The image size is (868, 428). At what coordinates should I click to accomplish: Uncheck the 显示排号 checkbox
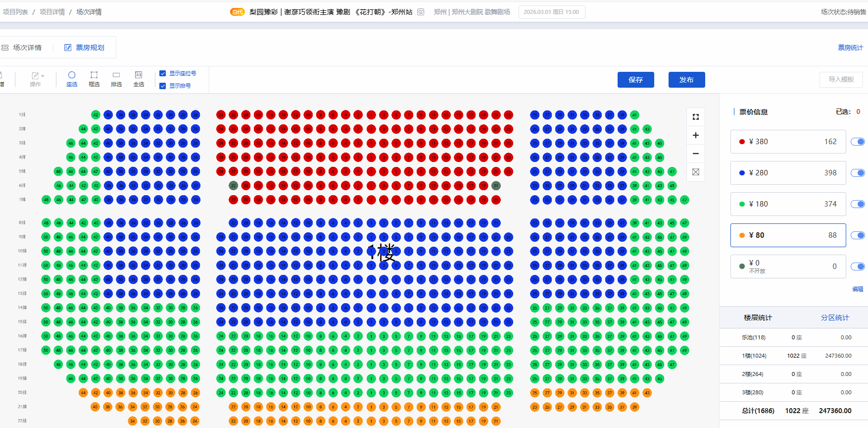162,86
